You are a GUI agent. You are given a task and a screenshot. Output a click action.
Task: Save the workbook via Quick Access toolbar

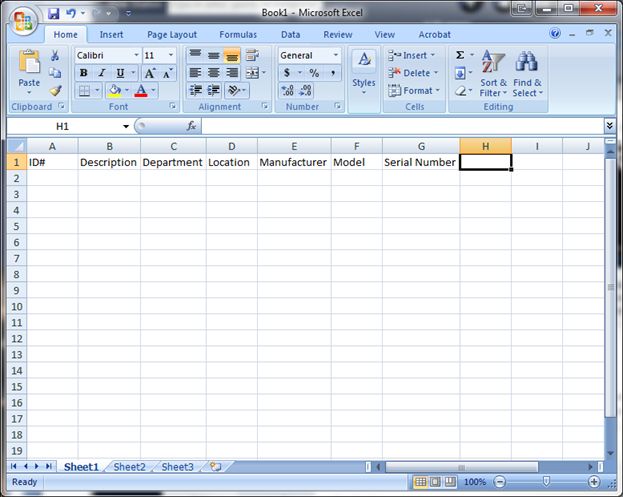(54, 14)
